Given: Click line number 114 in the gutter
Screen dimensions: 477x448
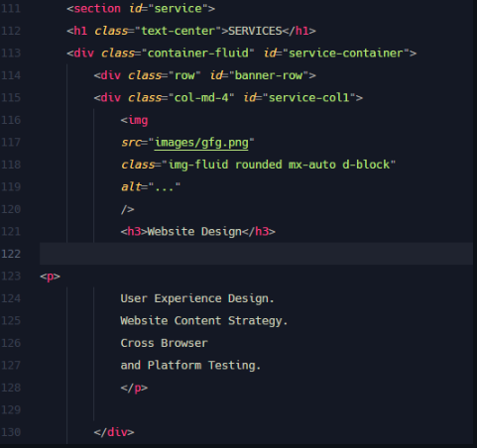Looking at the screenshot, I should point(11,75).
